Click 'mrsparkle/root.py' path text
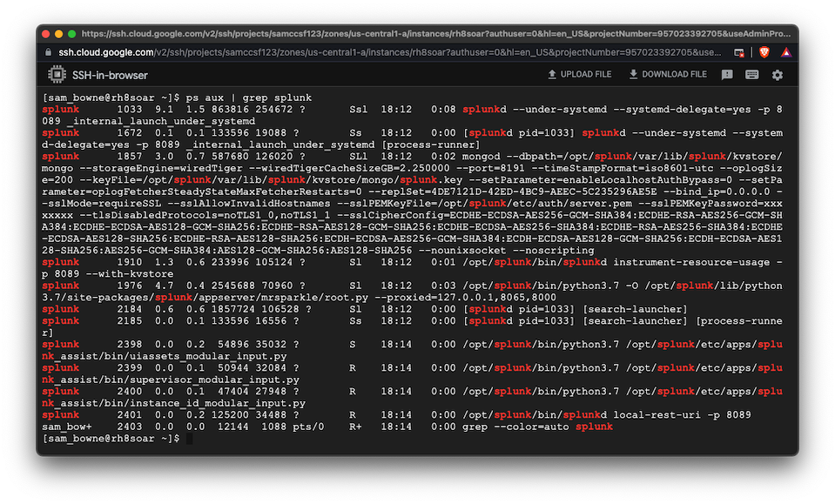The image size is (835, 504). 314,297
